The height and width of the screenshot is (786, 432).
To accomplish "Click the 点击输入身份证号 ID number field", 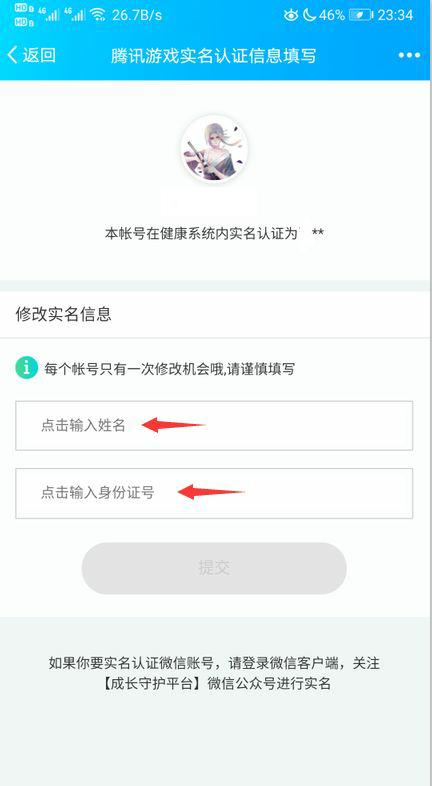I will (214, 493).
